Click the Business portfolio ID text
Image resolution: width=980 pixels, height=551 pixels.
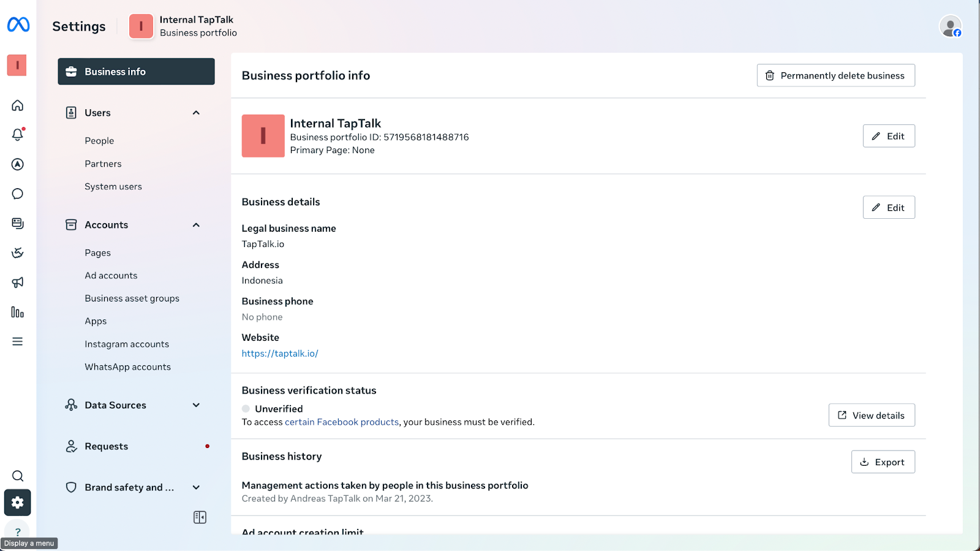(380, 137)
